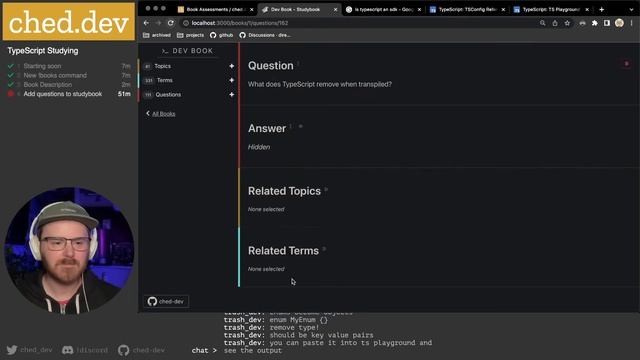Click the ched_dev Twitter icon in overlay
Screen dimensions: 640x360
[12, 350]
